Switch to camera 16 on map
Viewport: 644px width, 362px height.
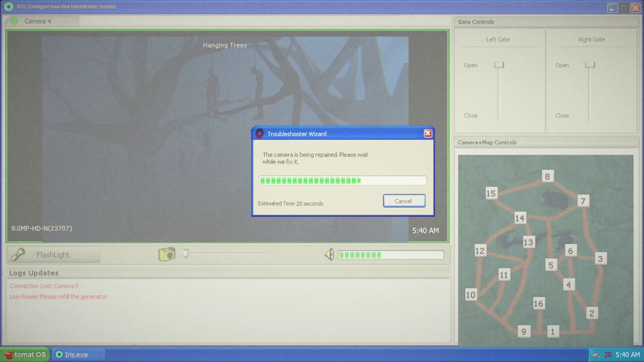pyautogui.click(x=538, y=304)
